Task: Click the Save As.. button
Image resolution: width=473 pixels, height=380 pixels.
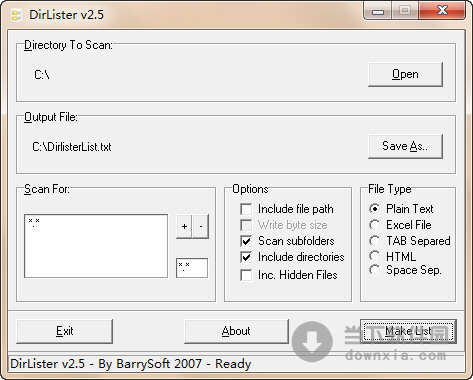Action: (x=405, y=146)
